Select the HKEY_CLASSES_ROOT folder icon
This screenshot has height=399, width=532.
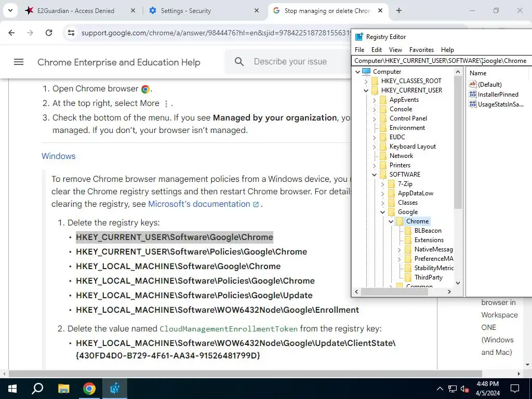pyautogui.click(x=375, y=81)
